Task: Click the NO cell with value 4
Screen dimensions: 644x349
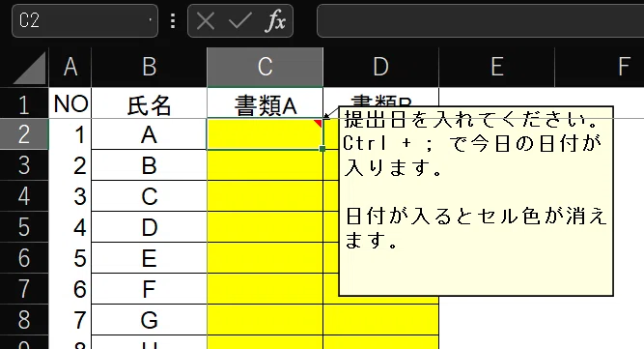Action: coord(70,227)
